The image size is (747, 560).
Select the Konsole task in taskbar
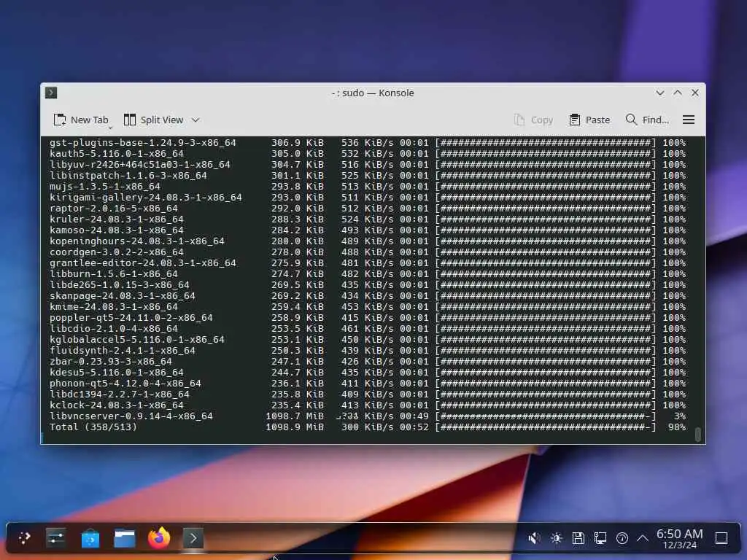coord(193,538)
